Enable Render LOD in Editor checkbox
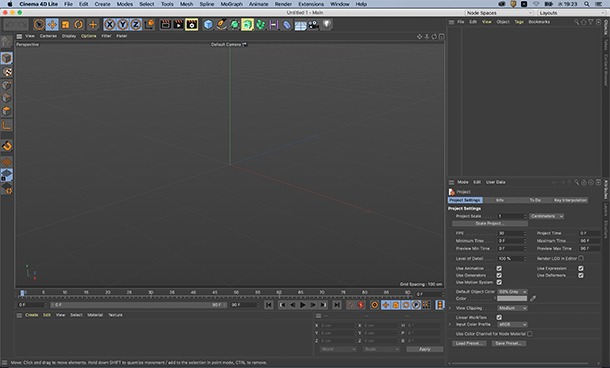Screen dimensions: 610x368 tap(581, 258)
